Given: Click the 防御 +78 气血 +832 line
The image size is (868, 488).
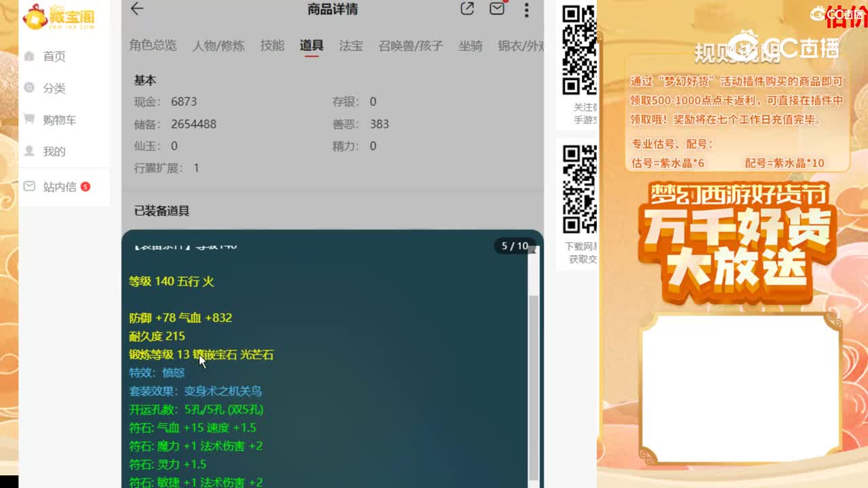Looking at the screenshot, I should tap(180, 318).
